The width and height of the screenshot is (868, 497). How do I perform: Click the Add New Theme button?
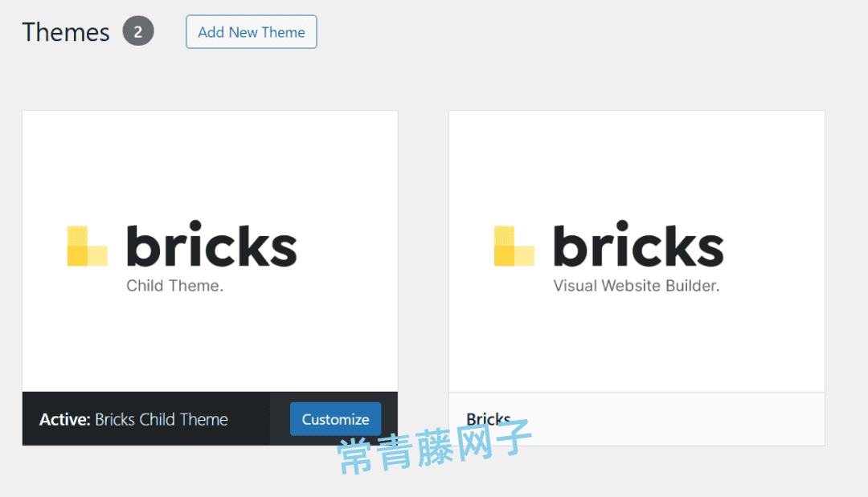click(251, 32)
